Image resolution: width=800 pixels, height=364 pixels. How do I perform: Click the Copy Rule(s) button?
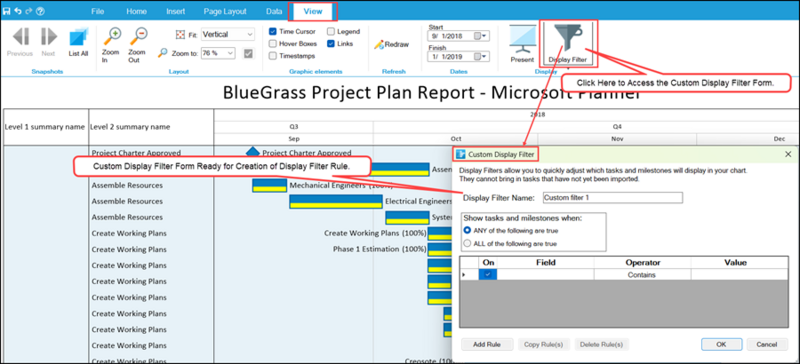tap(543, 345)
